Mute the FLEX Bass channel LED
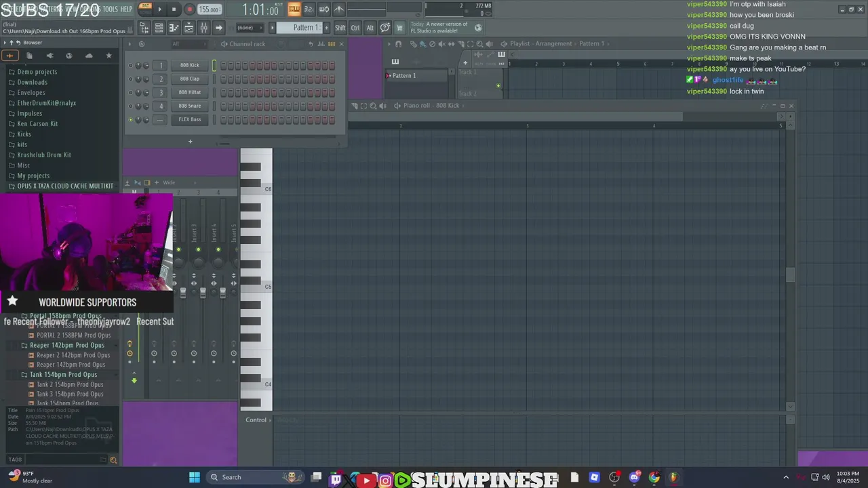 [x=130, y=120]
